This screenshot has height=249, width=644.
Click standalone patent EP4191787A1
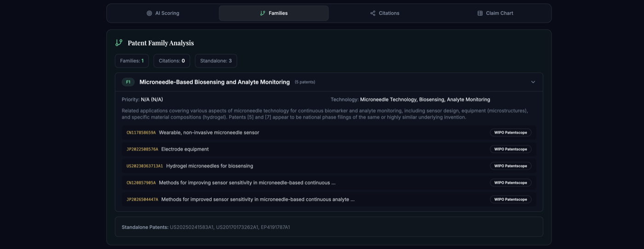(275, 227)
